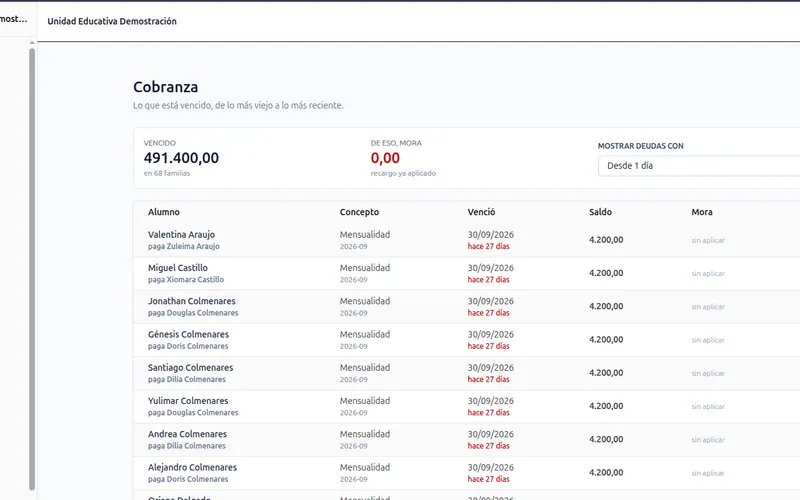Image resolution: width=800 pixels, height=500 pixels.
Task: Open student Jonathan Colmenares' row
Action: [x=466, y=307]
